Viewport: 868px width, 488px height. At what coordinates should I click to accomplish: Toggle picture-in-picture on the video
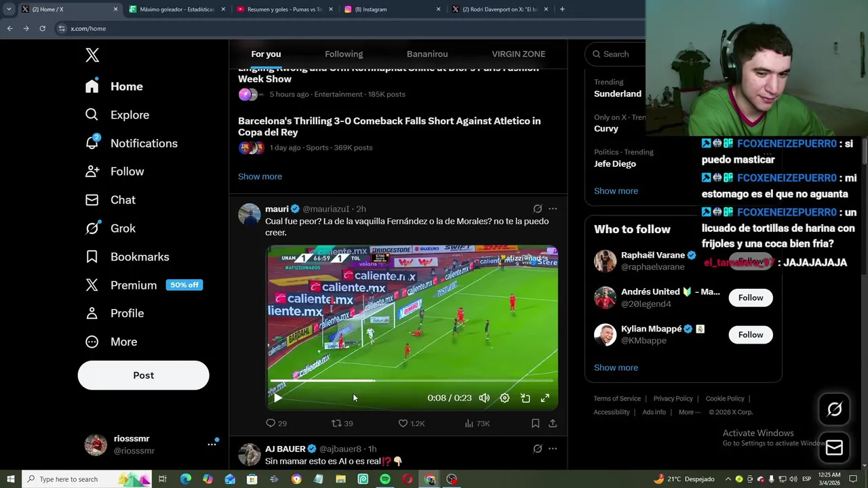click(x=525, y=398)
